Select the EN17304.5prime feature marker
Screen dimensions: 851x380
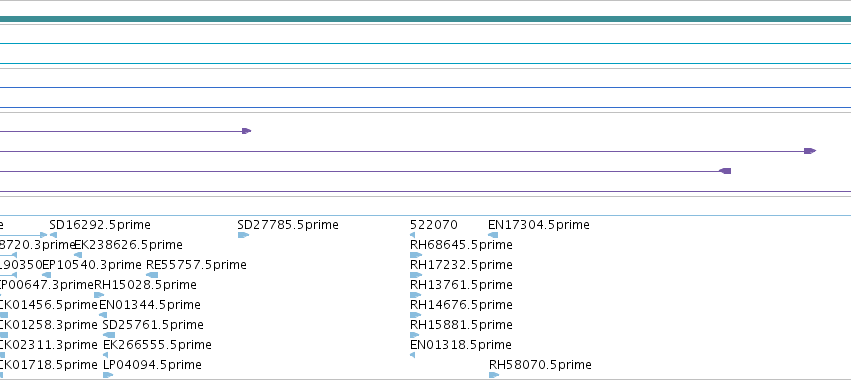[x=493, y=235]
